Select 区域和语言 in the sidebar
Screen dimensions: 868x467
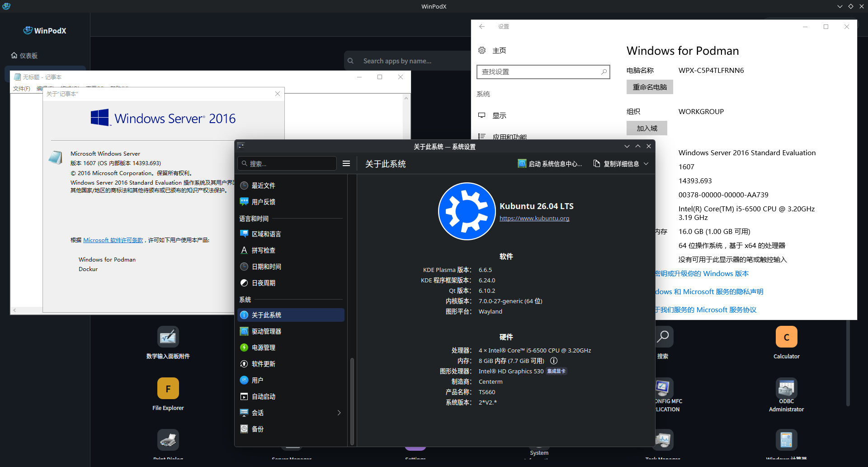point(291,234)
